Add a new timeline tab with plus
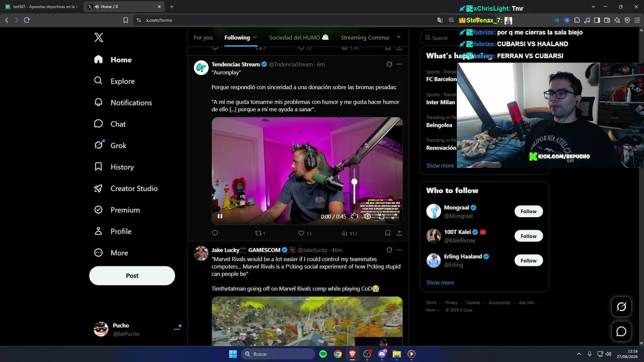Screen dimensions: 644x362 (398, 37)
